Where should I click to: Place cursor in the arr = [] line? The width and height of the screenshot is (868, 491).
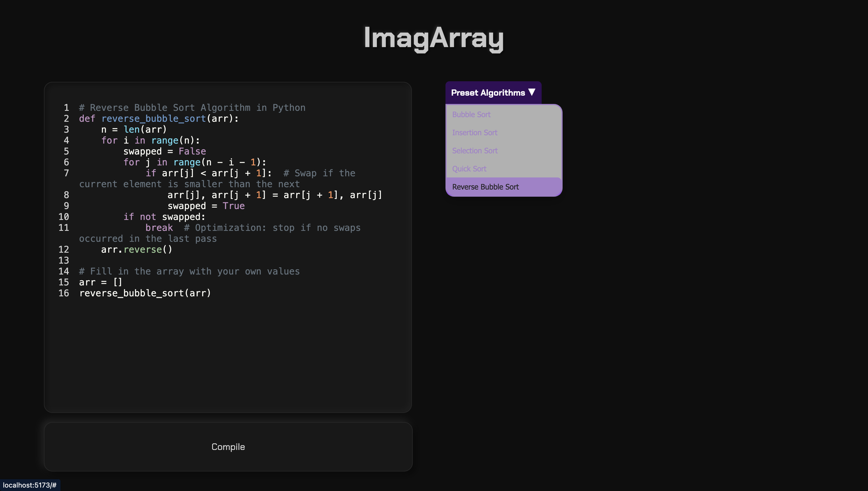point(100,282)
